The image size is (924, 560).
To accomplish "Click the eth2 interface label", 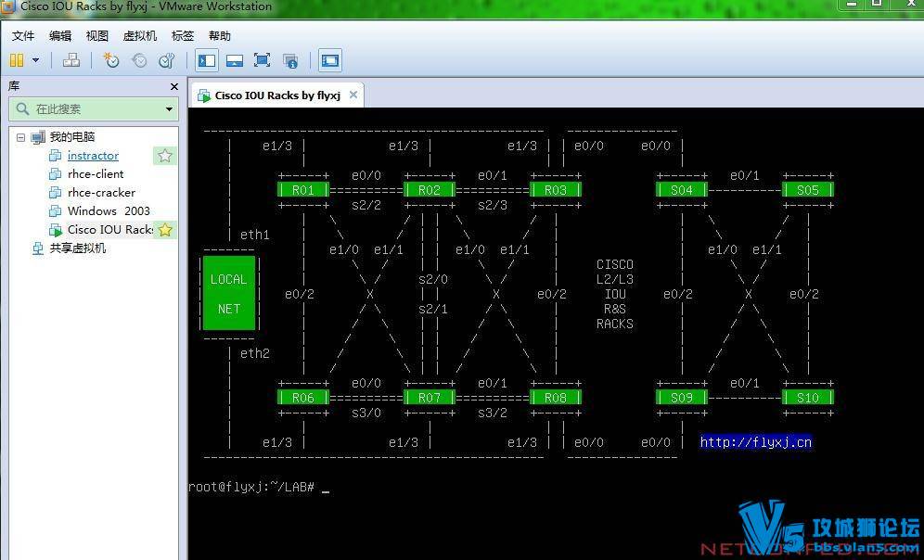I will point(254,353).
